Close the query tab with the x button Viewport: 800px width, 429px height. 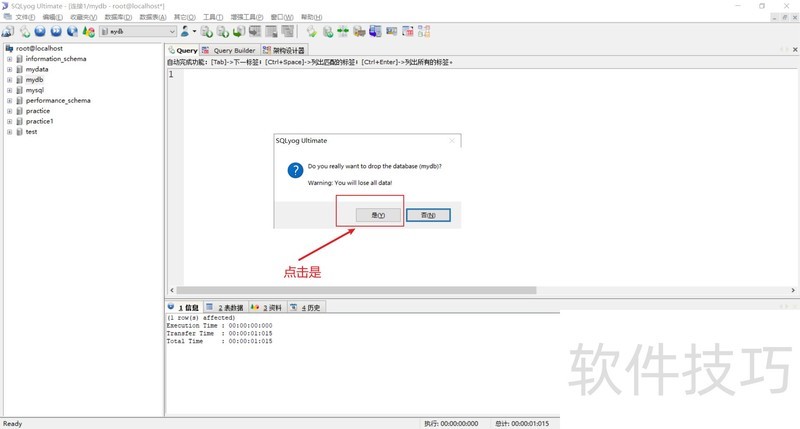(x=795, y=50)
